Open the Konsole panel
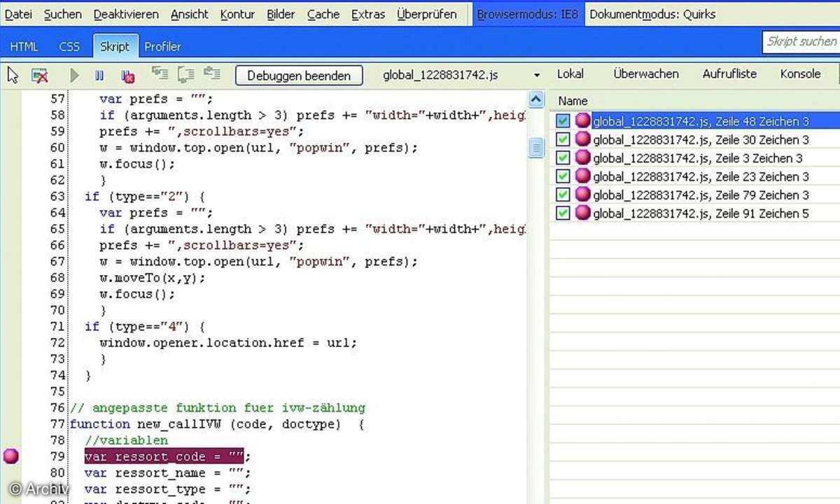The width and height of the screenshot is (840, 504). 800,74
